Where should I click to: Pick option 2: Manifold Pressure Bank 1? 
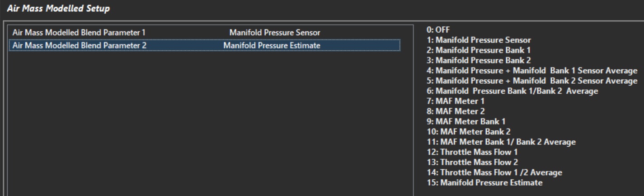click(478, 50)
